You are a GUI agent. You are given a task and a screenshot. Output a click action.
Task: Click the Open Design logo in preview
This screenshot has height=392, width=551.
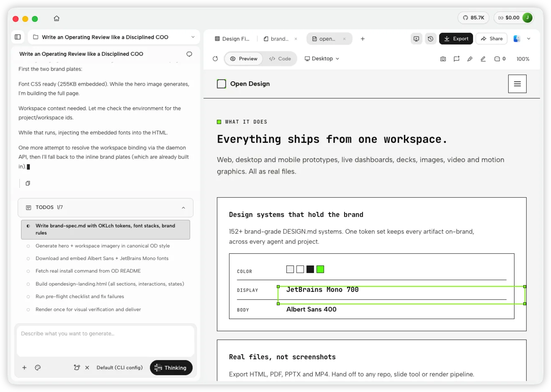point(243,84)
